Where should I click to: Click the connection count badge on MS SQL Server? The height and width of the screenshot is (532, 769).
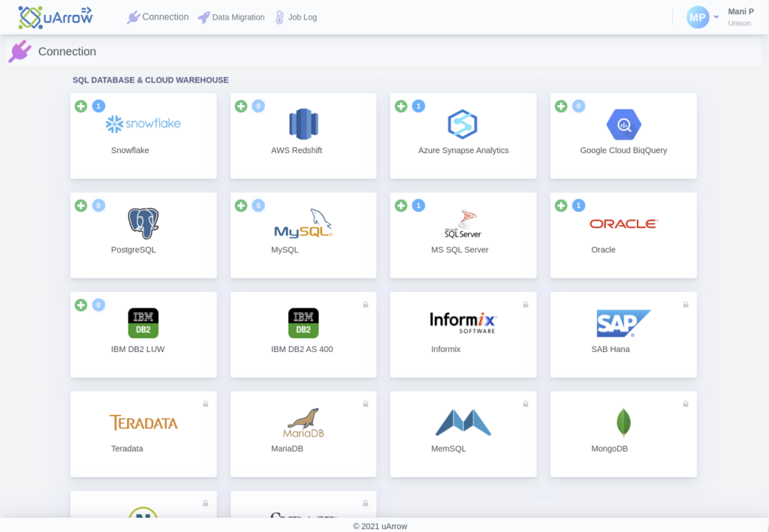[418, 205]
